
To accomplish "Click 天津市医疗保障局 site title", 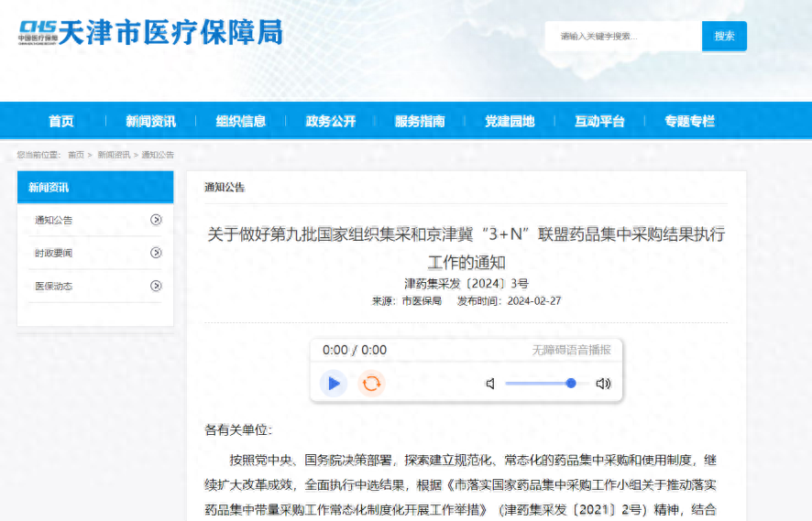I will coord(170,33).
